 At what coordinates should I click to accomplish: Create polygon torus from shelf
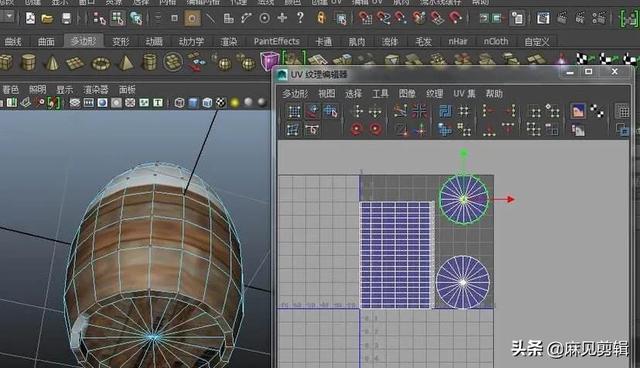click(x=100, y=63)
